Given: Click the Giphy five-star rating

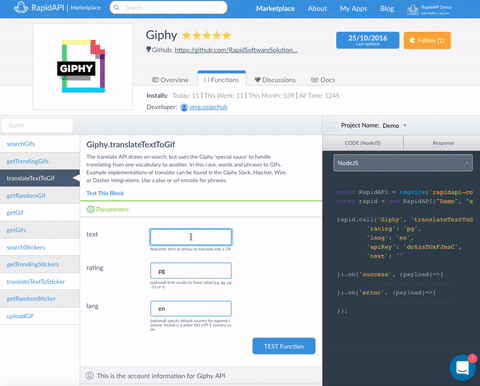Looking at the screenshot, I should 207,35.
